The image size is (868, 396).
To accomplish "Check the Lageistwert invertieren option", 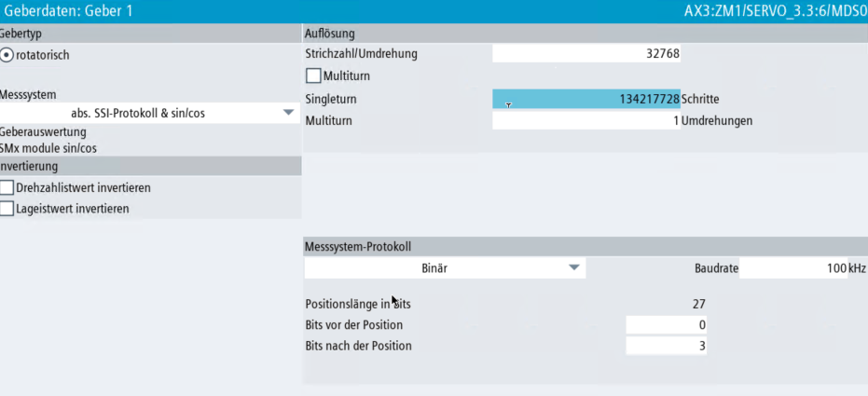I will [7, 209].
